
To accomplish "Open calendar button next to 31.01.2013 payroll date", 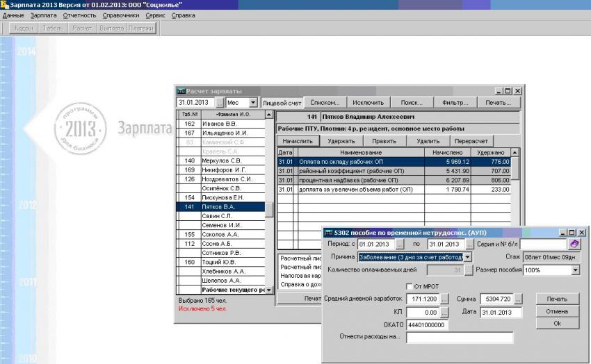I will tap(220, 102).
